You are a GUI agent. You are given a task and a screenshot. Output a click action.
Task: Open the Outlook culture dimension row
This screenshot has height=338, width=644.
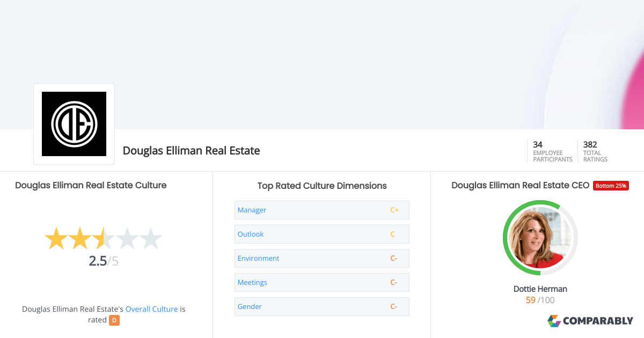tap(322, 234)
